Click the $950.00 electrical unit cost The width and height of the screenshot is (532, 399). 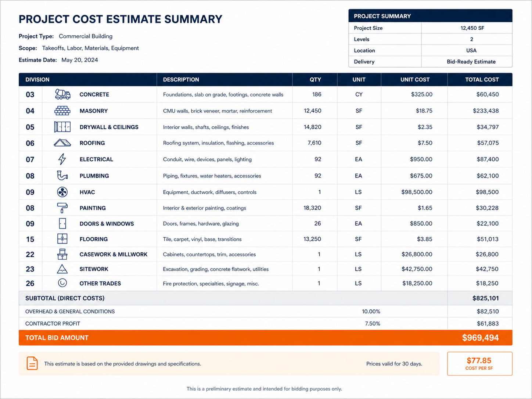tap(421, 159)
